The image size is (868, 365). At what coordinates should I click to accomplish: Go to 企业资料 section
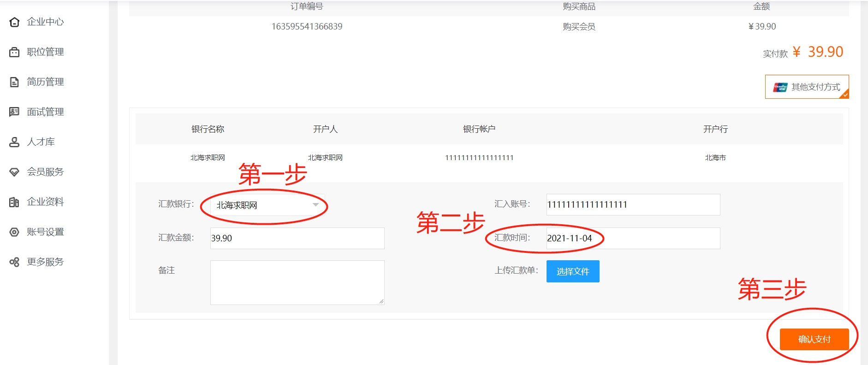(45, 202)
